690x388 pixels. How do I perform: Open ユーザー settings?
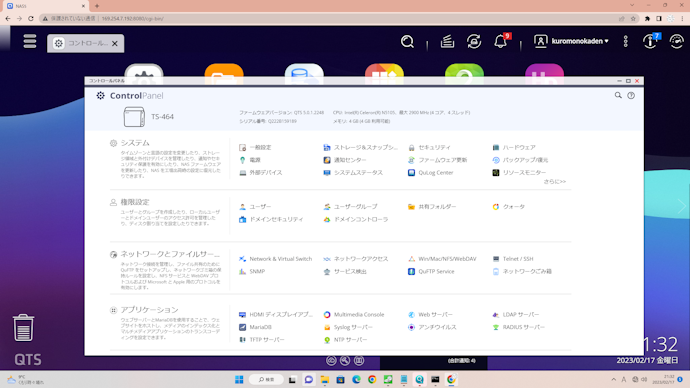pyautogui.click(x=255, y=207)
